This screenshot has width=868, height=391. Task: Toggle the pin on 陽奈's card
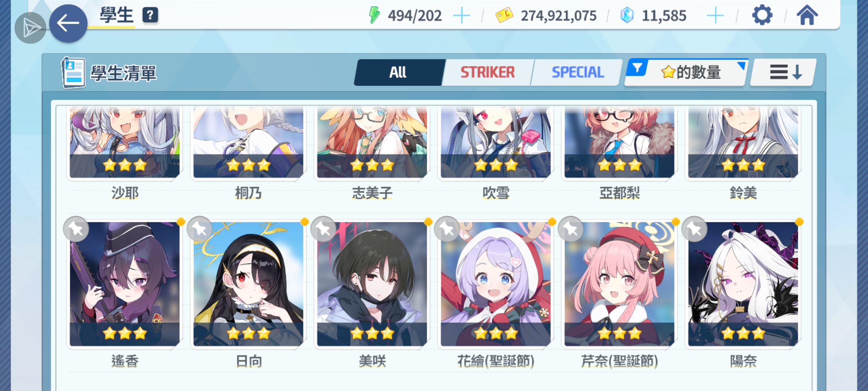click(x=694, y=229)
